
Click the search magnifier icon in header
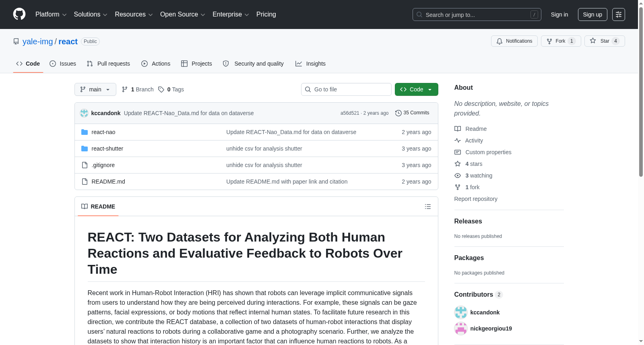(419, 14)
